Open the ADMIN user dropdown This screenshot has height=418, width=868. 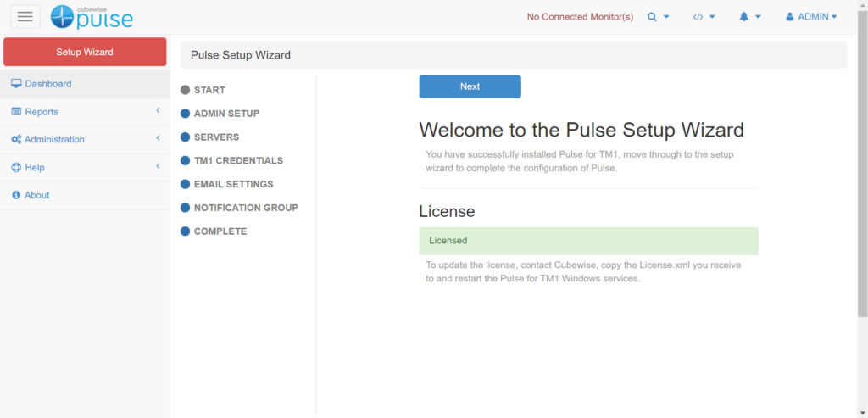811,17
